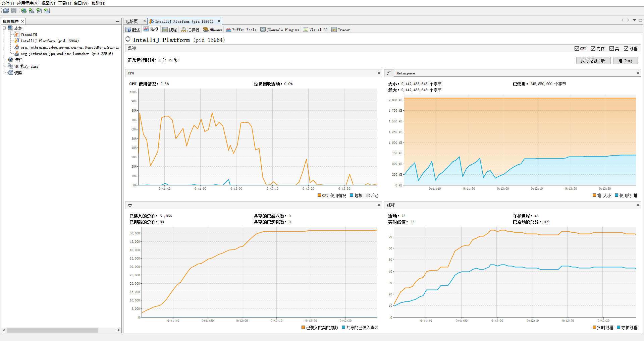Click the Add JMX Connection toolbar icon
The image size is (644, 341).
(32, 11)
